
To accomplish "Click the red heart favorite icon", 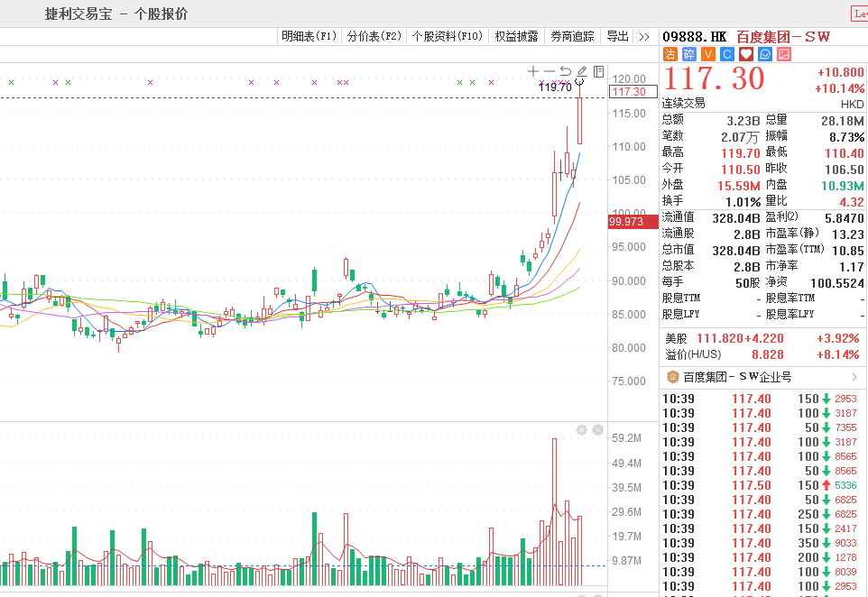I will click(x=745, y=54).
